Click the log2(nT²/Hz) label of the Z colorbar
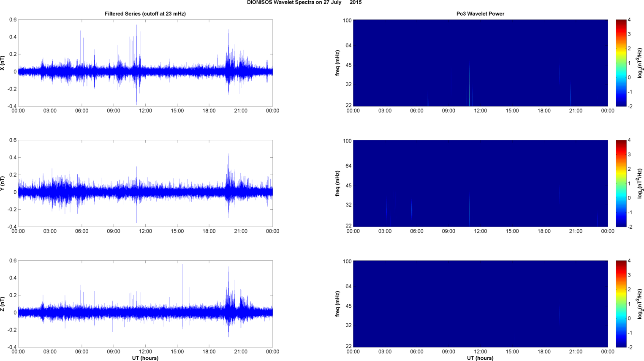The height and width of the screenshot is (361, 644). tap(640, 304)
